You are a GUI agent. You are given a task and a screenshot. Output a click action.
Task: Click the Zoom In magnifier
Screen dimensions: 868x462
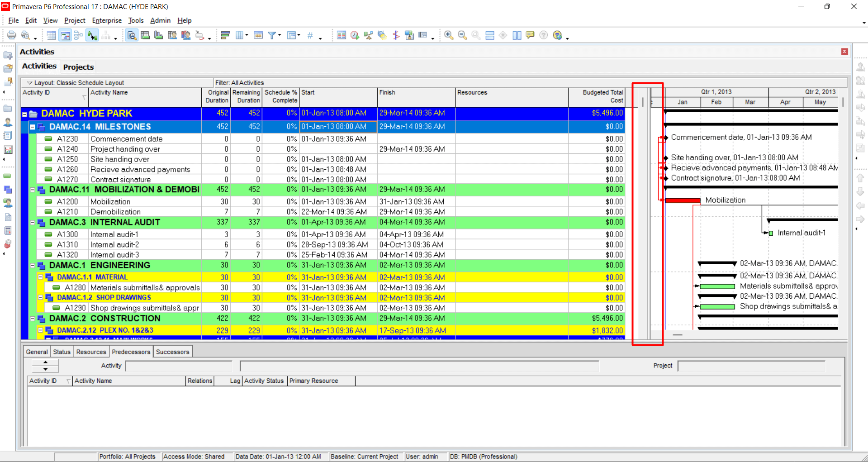click(x=449, y=35)
